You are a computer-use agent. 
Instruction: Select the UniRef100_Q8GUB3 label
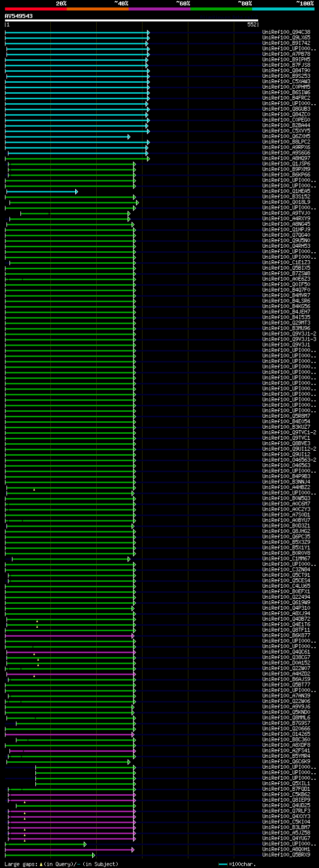(x=286, y=109)
